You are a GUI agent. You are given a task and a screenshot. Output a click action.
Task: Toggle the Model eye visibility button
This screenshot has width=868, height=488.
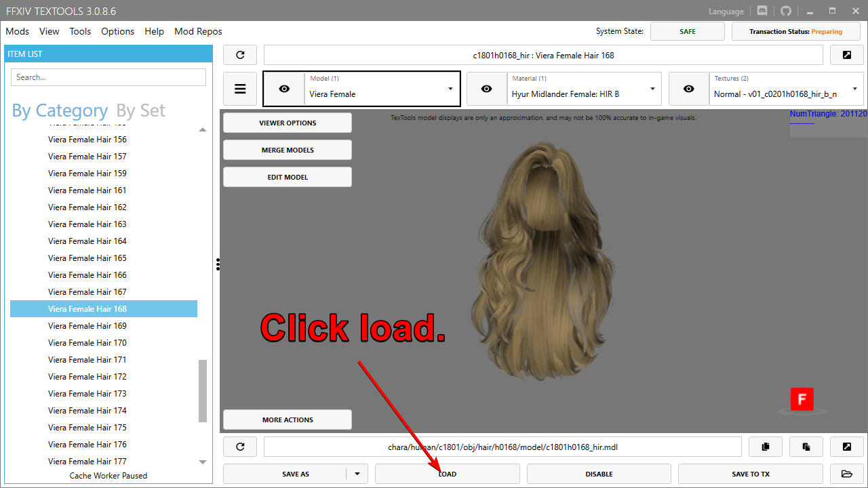[x=284, y=89]
